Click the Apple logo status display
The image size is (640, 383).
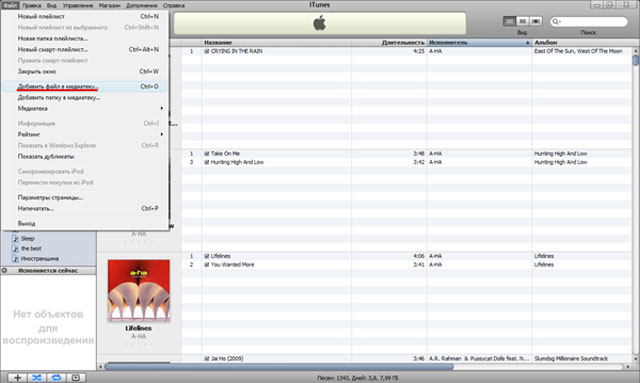(320, 23)
